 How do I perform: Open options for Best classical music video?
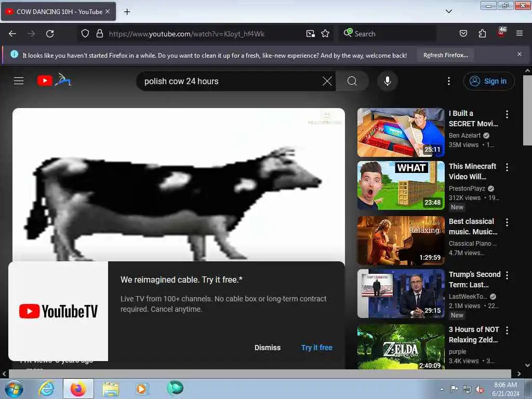point(507,222)
